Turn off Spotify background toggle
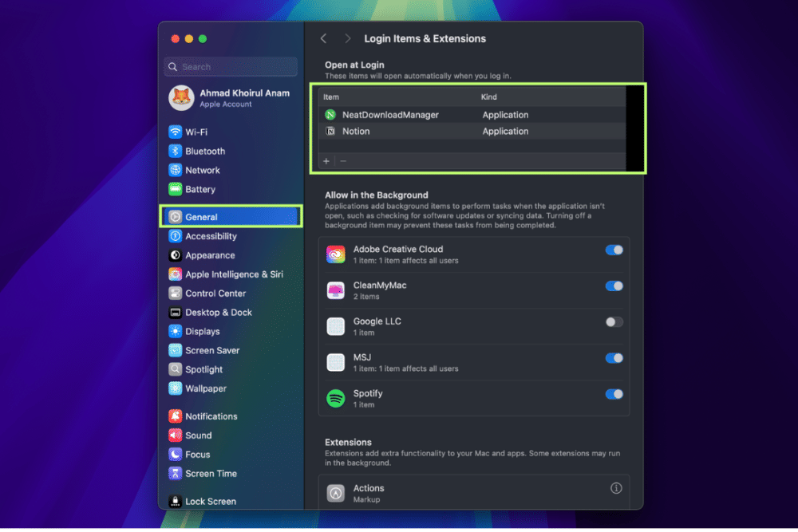 click(x=614, y=394)
